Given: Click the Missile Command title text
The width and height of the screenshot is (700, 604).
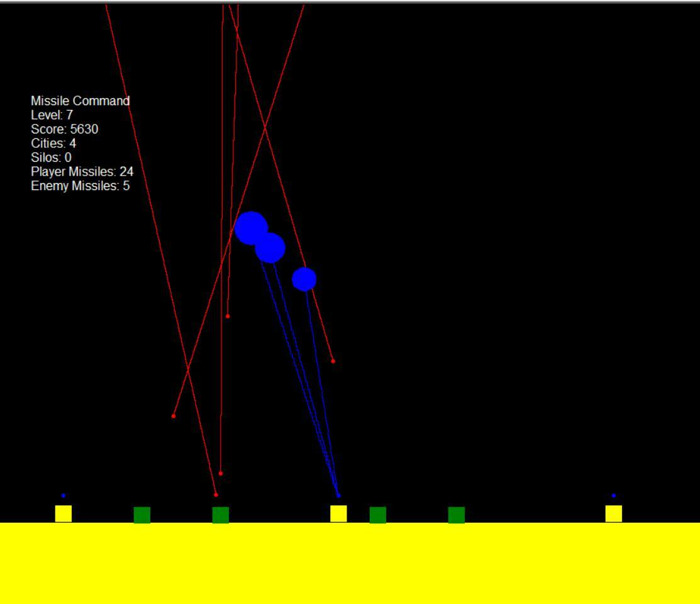Looking at the screenshot, I should [x=82, y=101].
